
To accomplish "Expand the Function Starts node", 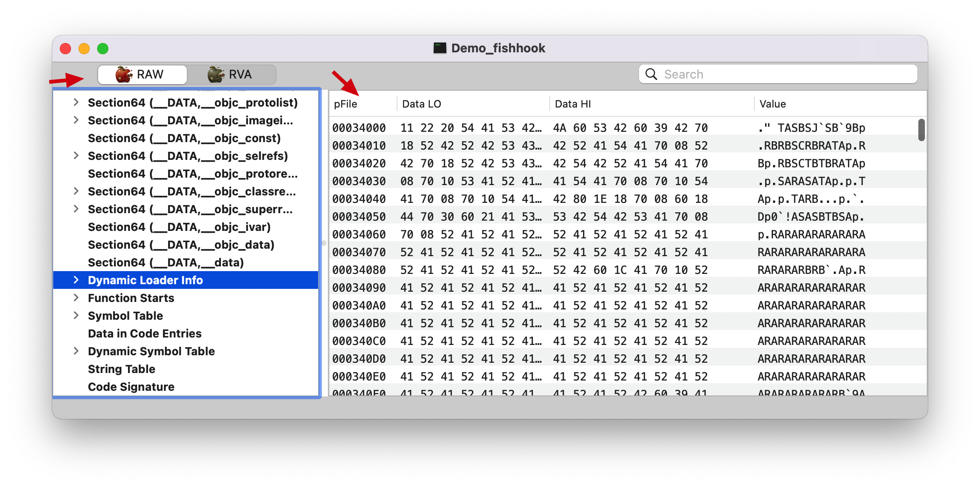I will [x=76, y=298].
